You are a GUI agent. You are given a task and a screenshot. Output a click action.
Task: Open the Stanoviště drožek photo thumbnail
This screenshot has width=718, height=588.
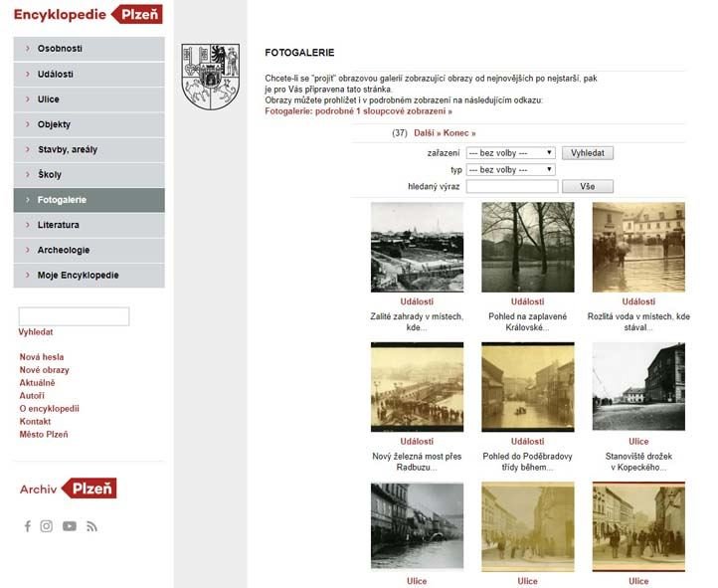pyautogui.click(x=638, y=386)
